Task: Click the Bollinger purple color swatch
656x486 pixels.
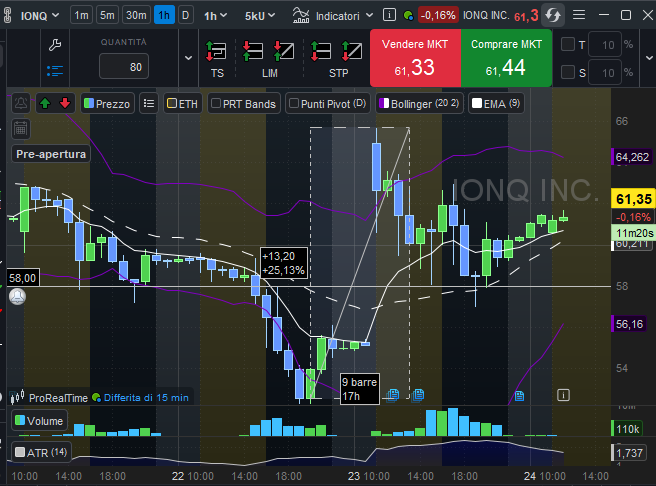Action: click(384, 103)
